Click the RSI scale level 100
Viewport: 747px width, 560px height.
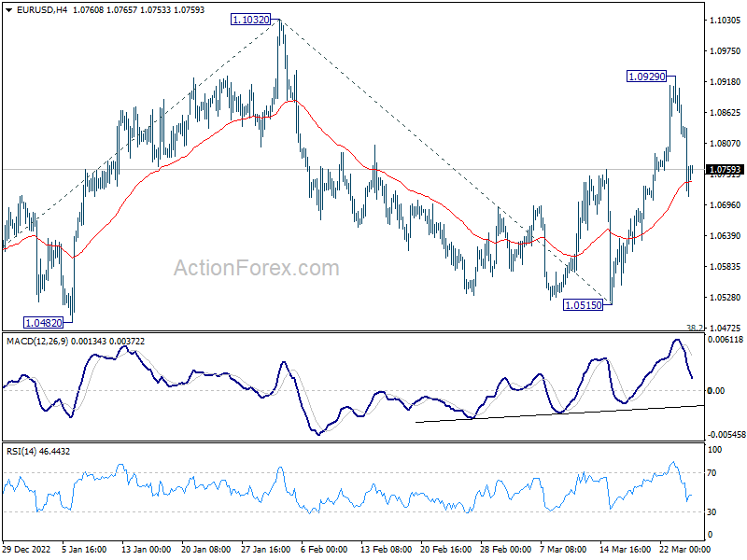click(x=714, y=450)
